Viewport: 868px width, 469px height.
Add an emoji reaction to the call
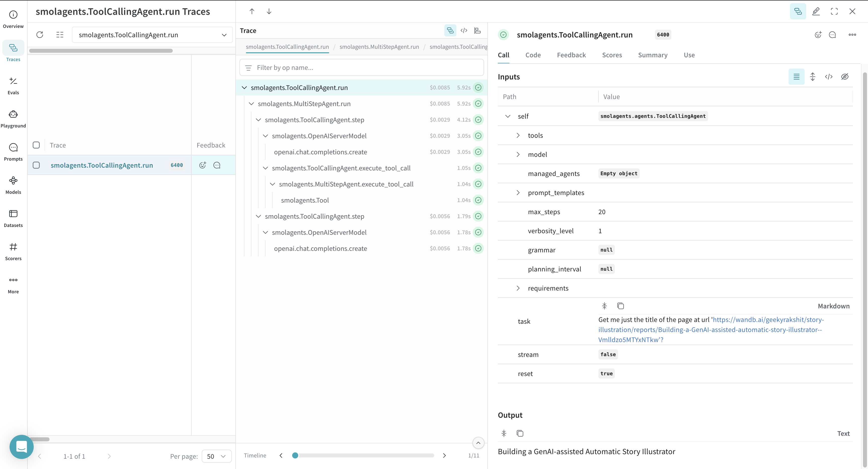click(x=818, y=35)
